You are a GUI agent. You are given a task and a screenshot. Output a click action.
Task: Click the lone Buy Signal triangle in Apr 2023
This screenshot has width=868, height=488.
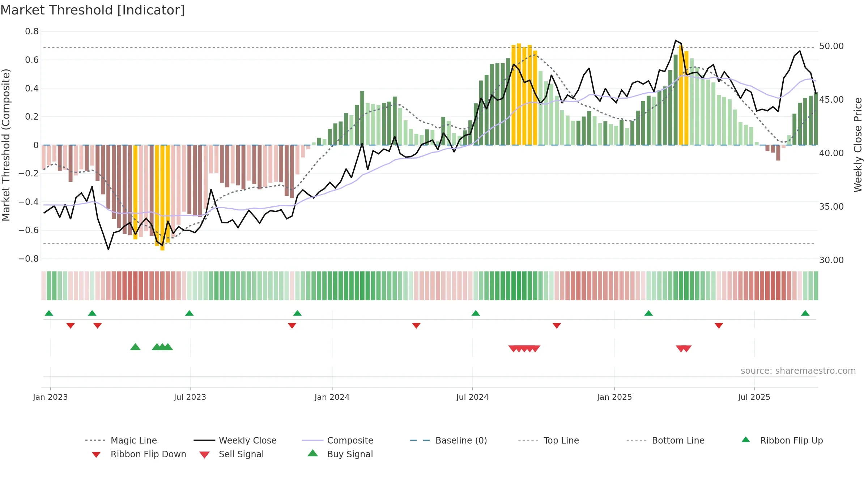point(135,347)
